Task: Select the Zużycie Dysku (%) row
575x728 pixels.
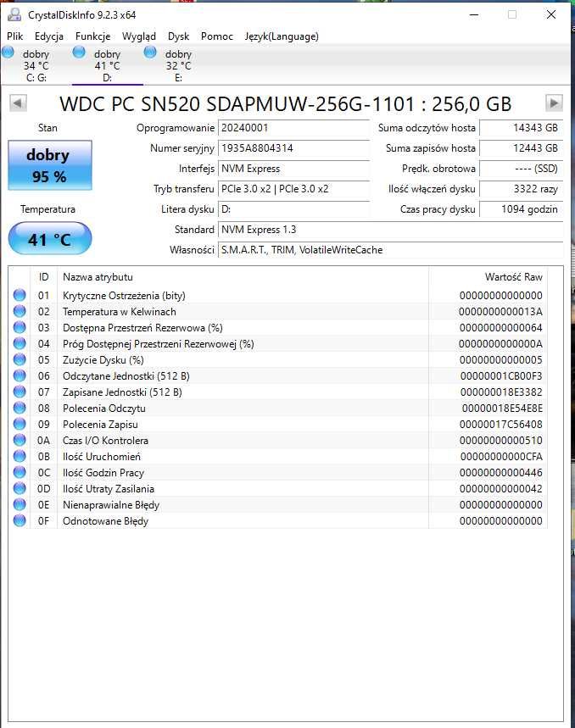Action: 279,360
